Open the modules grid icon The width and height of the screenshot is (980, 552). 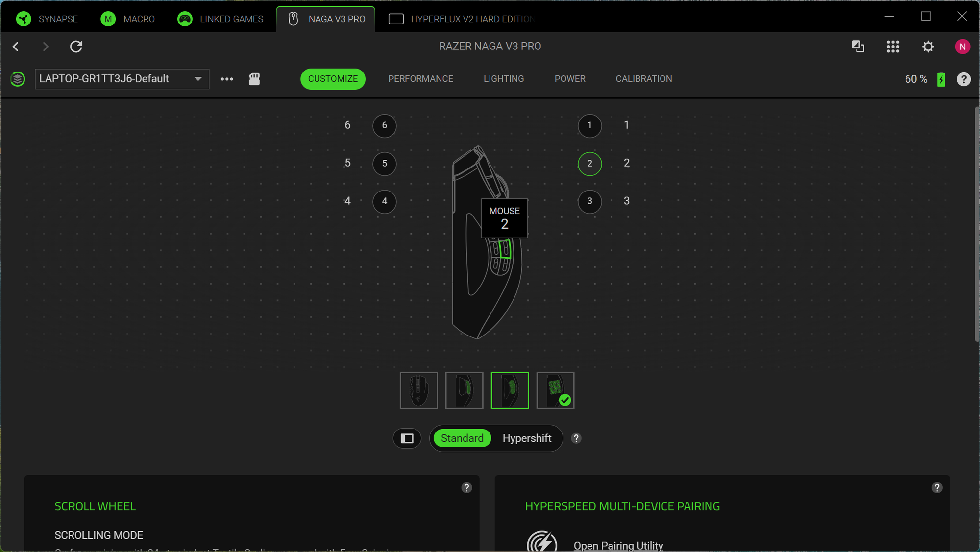(x=893, y=47)
